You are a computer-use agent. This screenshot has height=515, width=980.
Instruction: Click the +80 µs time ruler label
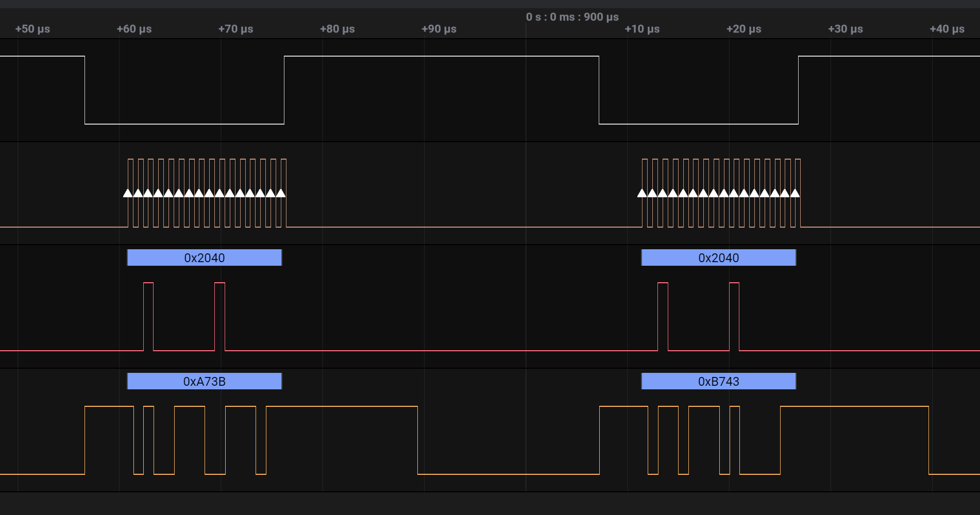(x=337, y=29)
